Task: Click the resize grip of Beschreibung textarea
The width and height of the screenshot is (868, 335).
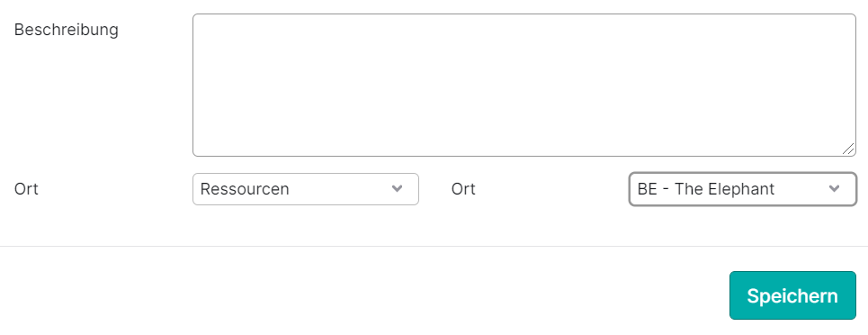Action: click(848, 148)
